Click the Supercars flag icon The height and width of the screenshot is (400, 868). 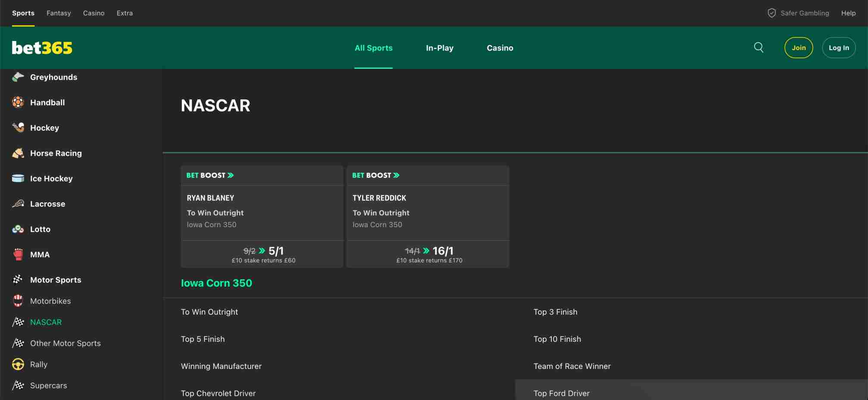point(18,385)
